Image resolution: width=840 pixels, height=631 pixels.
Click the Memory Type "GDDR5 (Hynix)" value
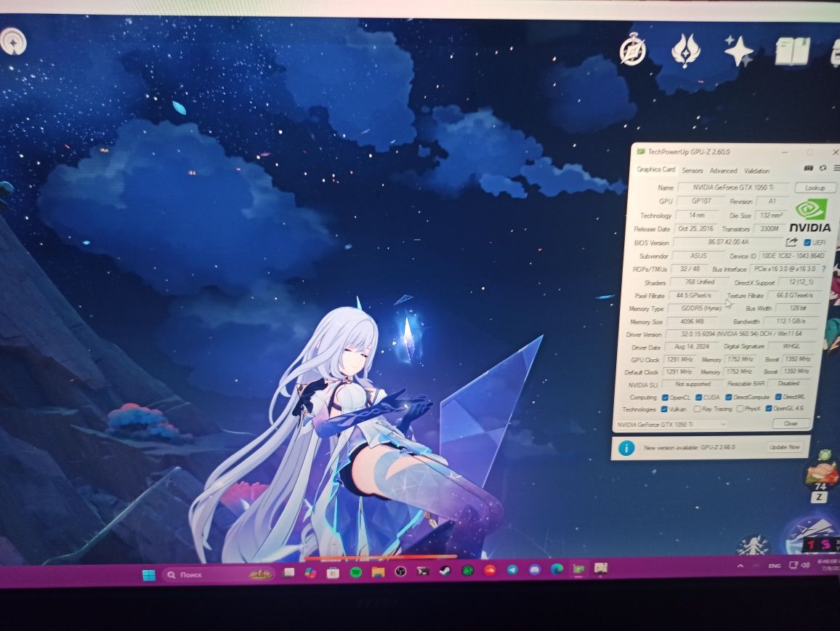[700, 309]
